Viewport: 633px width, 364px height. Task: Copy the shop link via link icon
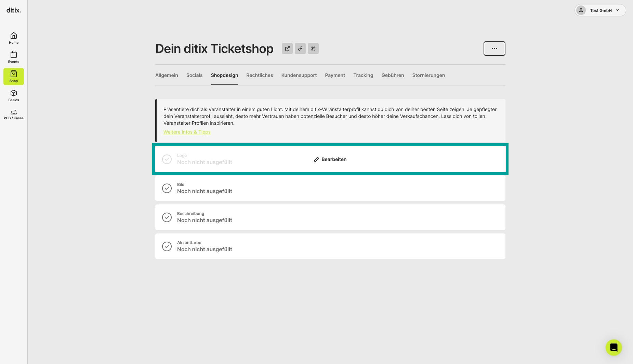tap(300, 49)
